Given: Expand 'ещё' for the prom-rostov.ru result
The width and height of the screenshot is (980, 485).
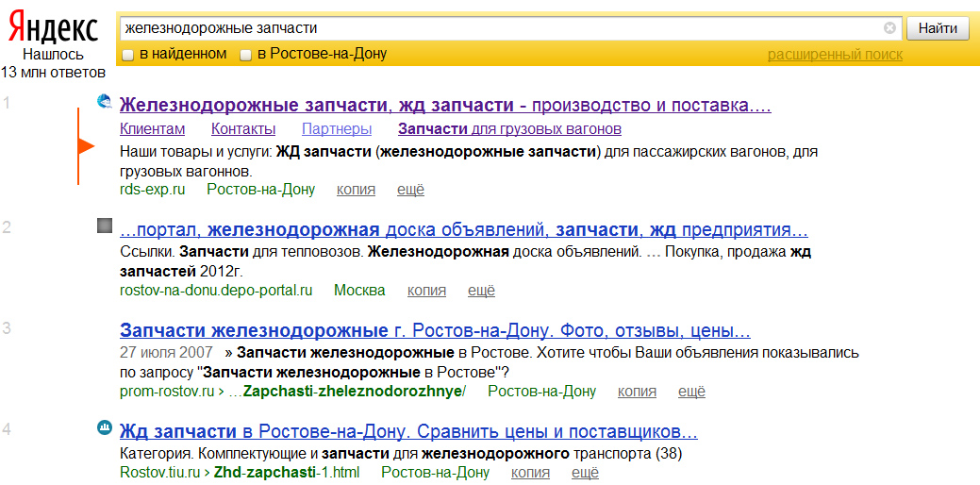Looking at the screenshot, I should (692, 392).
